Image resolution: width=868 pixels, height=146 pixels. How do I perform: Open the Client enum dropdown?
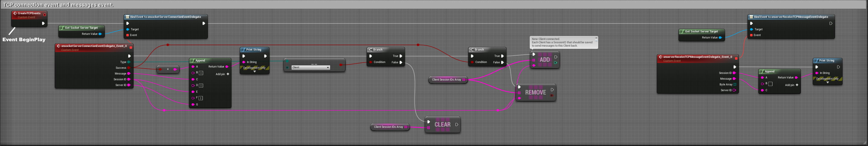310,68
